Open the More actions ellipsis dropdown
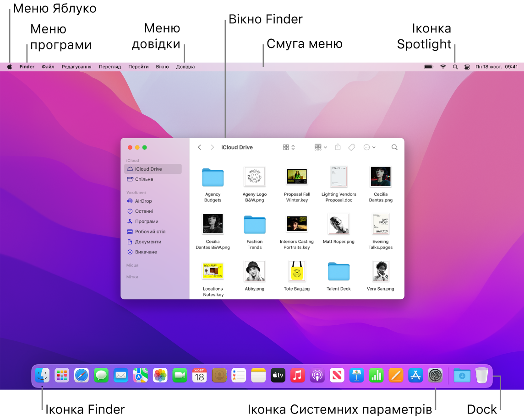Viewport: 524px width, 420px height. [x=370, y=147]
